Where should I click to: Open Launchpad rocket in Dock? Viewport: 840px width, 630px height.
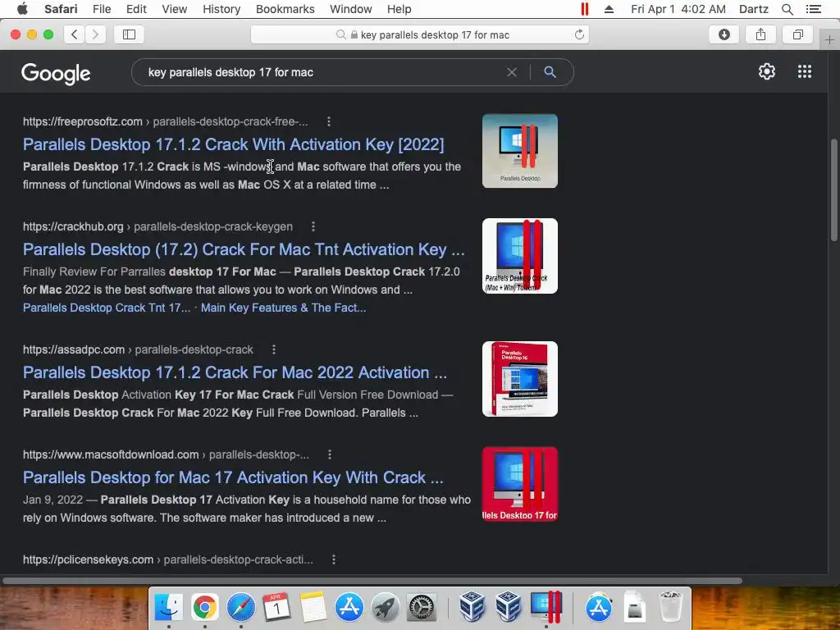pyautogui.click(x=386, y=607)
